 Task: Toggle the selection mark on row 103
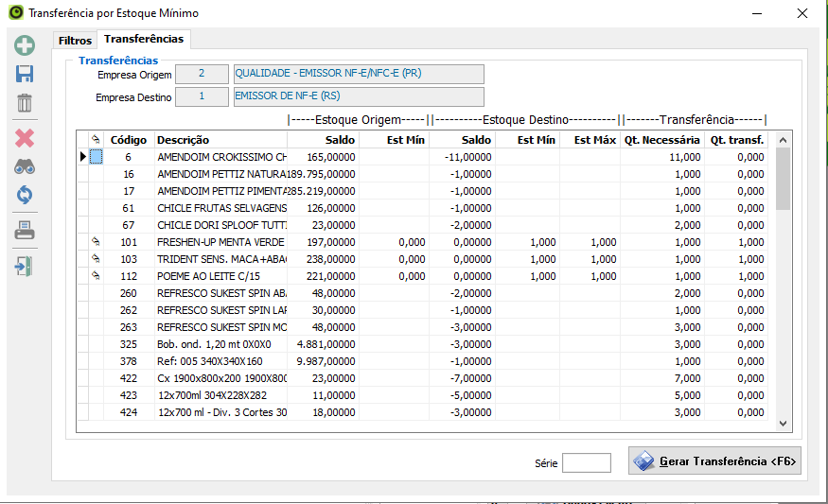pyautogui.click(x=96, y=259)
